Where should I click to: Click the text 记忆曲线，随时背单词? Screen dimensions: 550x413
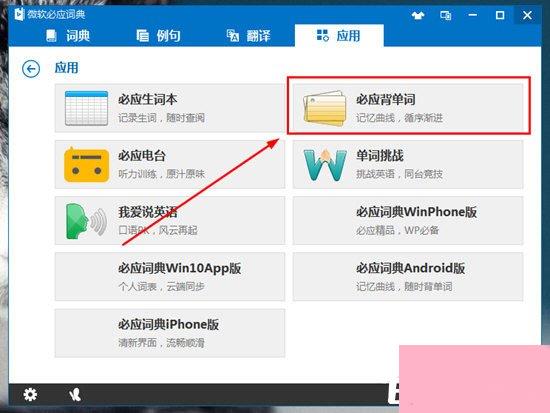coord(404,287)
